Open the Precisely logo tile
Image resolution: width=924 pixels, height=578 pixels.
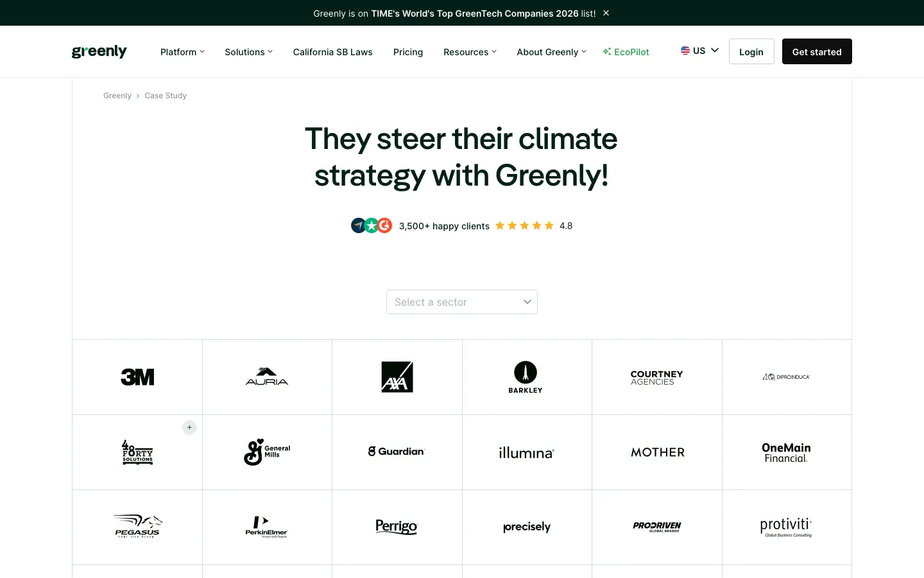coord(527,527)
